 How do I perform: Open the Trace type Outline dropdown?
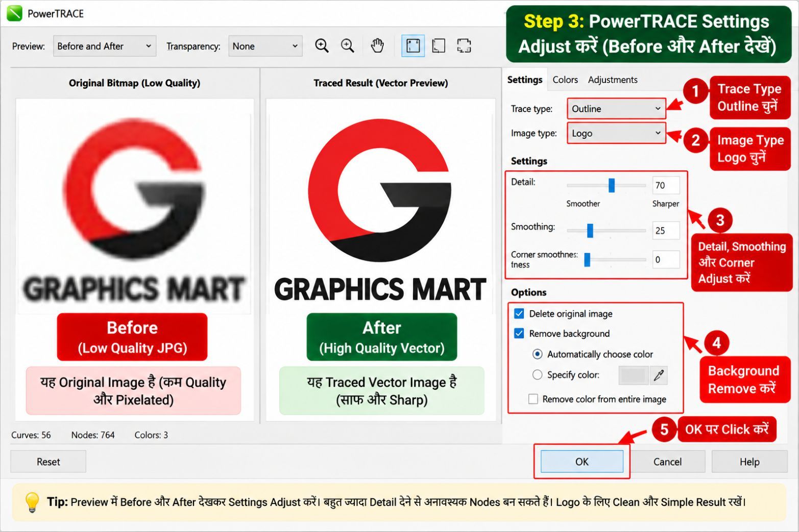[x=616, y=109]
